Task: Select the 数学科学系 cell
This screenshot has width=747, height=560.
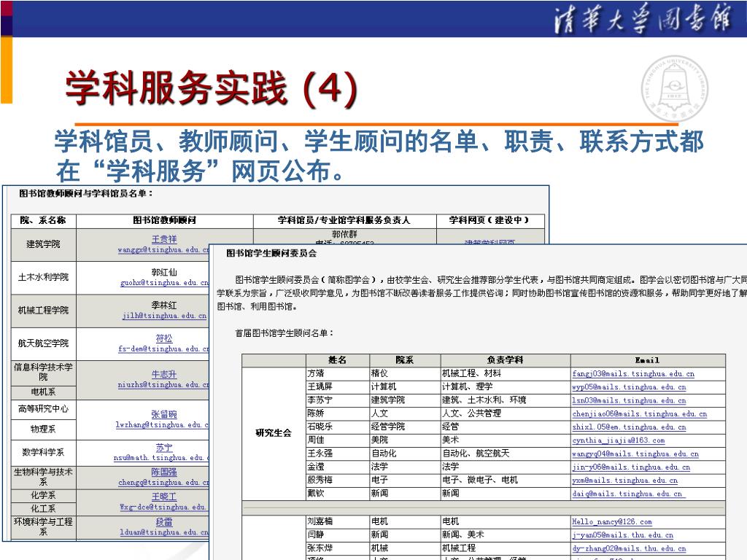Action: [43, 452]
